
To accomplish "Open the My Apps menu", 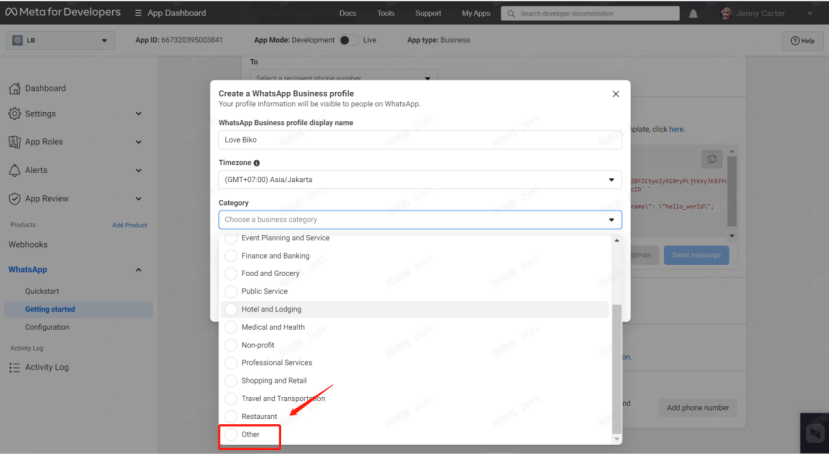I will pyautogui.click(x=476, y=14).
